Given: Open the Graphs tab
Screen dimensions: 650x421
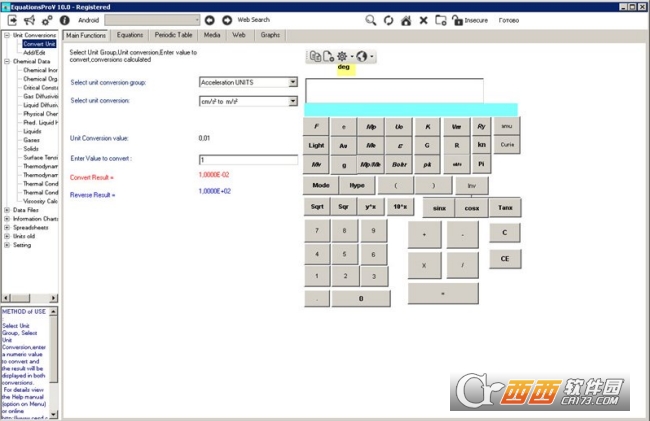Looking at the screenshot, I should click(270, 35).
